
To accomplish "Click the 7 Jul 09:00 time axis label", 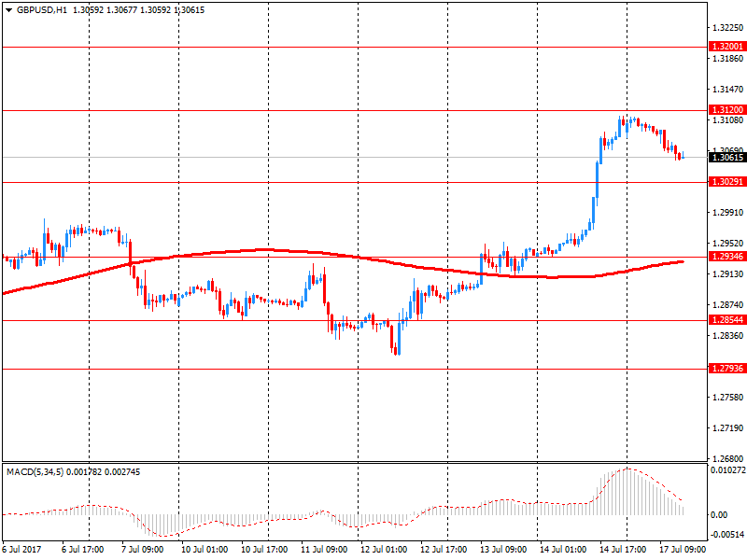I will 143,549.
